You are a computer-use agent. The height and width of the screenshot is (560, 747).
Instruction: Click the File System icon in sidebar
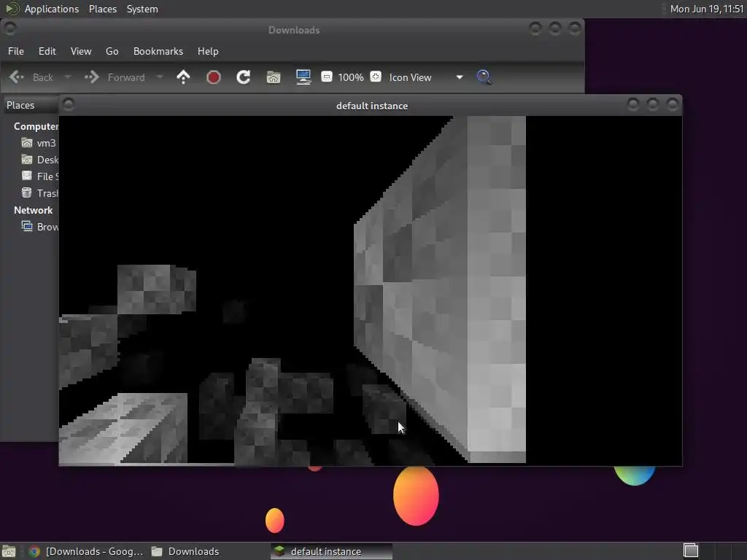pos(27,176)
